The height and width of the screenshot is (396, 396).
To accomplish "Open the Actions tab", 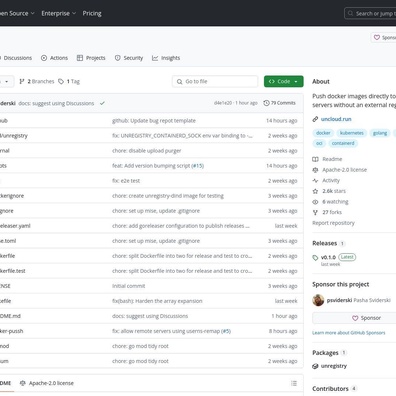I will [x=54, y=58].
